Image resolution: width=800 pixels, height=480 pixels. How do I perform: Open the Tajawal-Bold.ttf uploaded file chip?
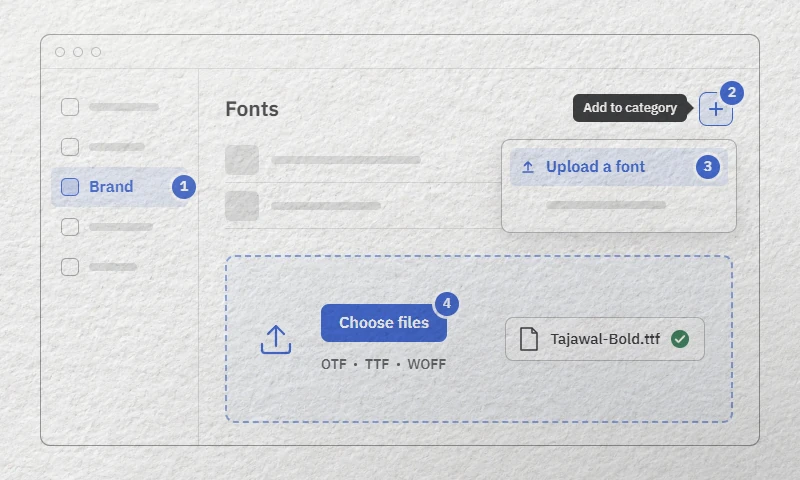coord(605,339)
